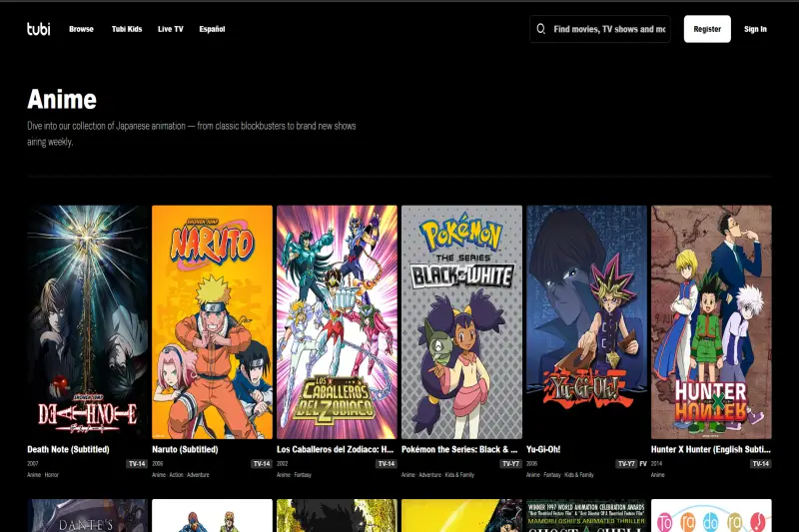Open the Hunter X Hunter poster
The height and width of the screenshot is (532, 799).
pyautogui.click(x=711, y=321)
